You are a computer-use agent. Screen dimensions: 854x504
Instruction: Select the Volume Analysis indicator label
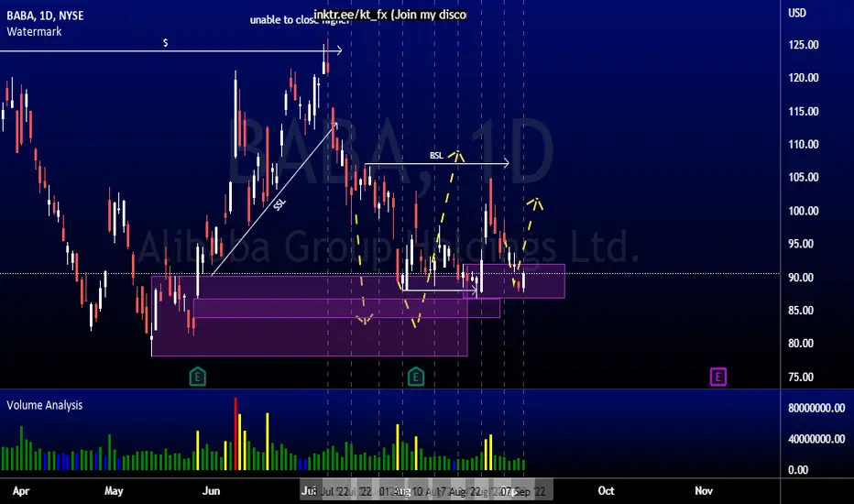(45, 405)
